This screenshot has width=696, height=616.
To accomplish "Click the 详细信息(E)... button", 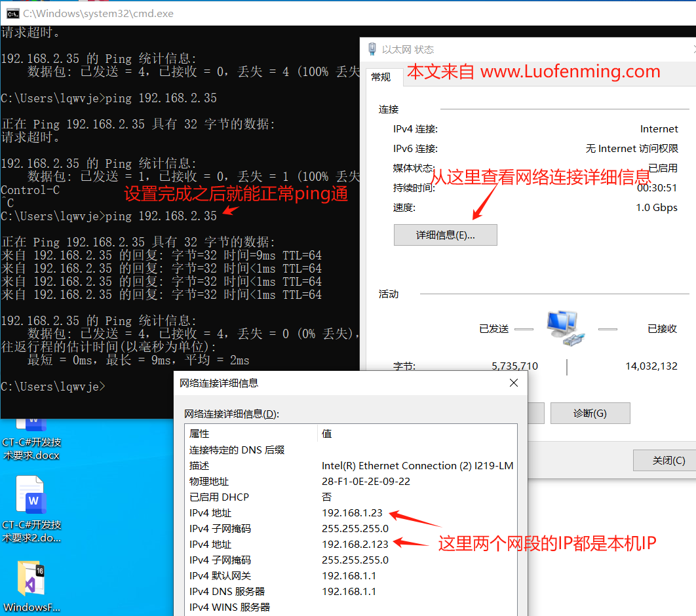I will [x=445, y=235].
